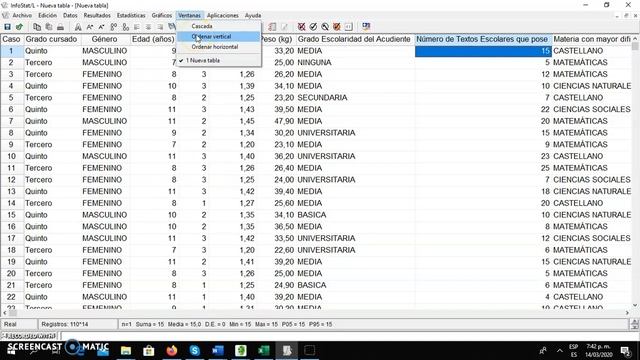The image size is (640, 360).
Task: Show hidden system tray icons chevron
Action: click(x=560, y=351)
